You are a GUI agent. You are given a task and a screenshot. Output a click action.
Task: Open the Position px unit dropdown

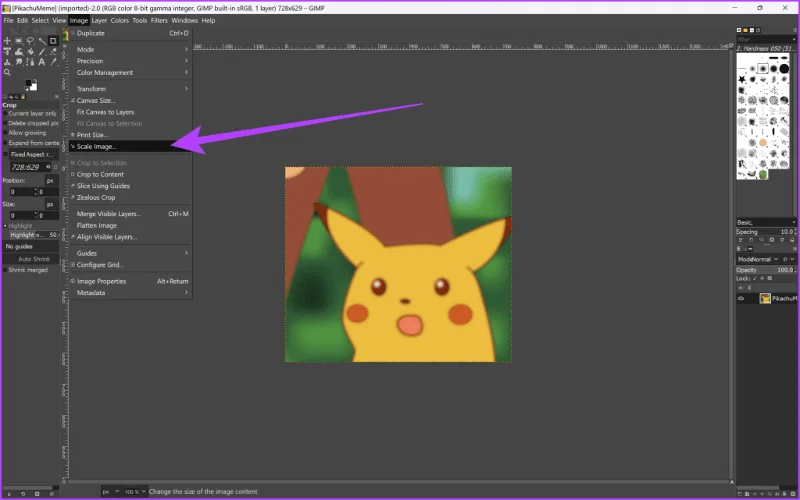point(50,180)
